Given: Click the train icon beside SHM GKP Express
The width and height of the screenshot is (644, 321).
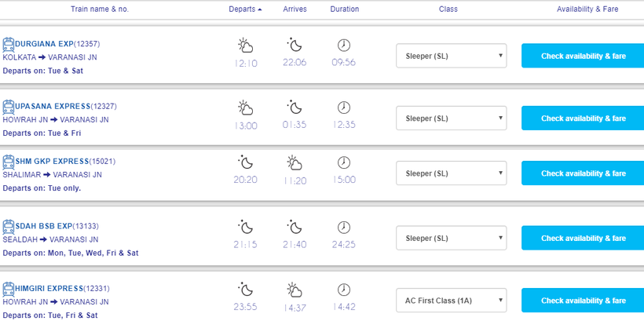Looking at the screenshot, I should (x=9, y=162).
